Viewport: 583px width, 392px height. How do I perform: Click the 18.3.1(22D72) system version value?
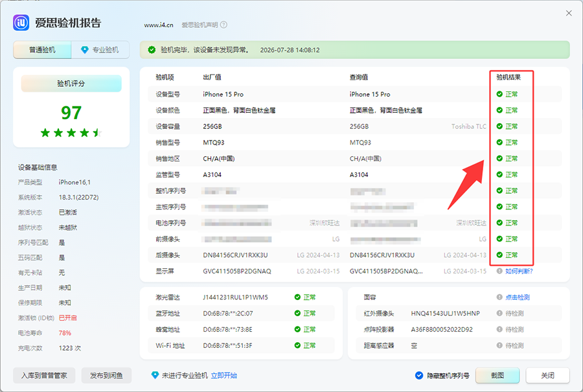[79, 197]
